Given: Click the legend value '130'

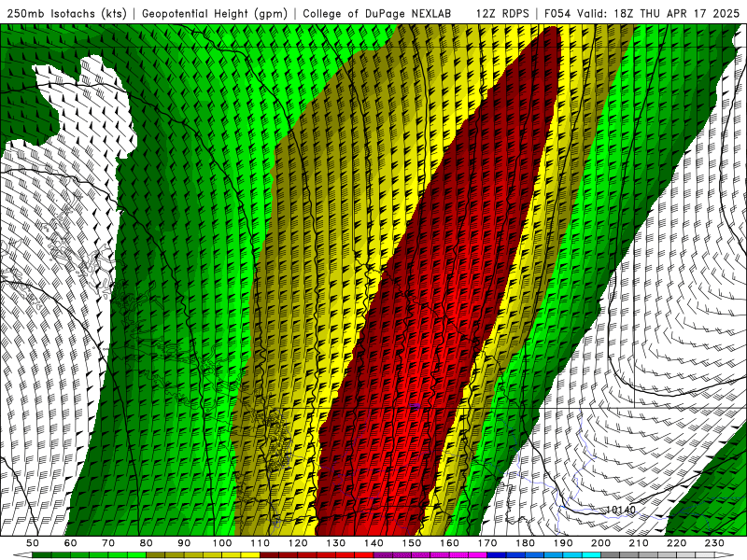Looking at the screenshot, I should pyautogui.click(x=335, y=543).
